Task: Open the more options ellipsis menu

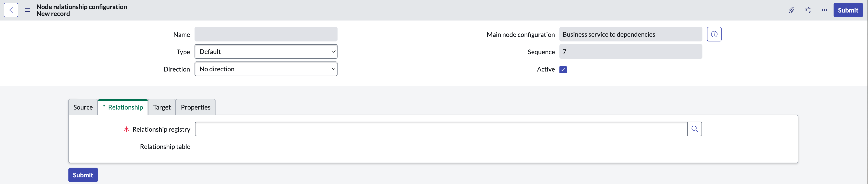Action: point(824,10)
